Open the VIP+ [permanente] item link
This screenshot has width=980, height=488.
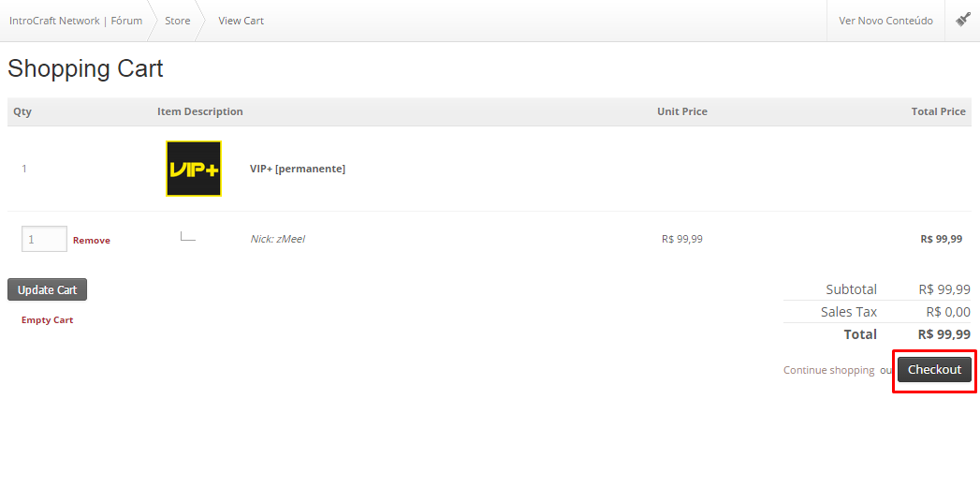point(298,169)
